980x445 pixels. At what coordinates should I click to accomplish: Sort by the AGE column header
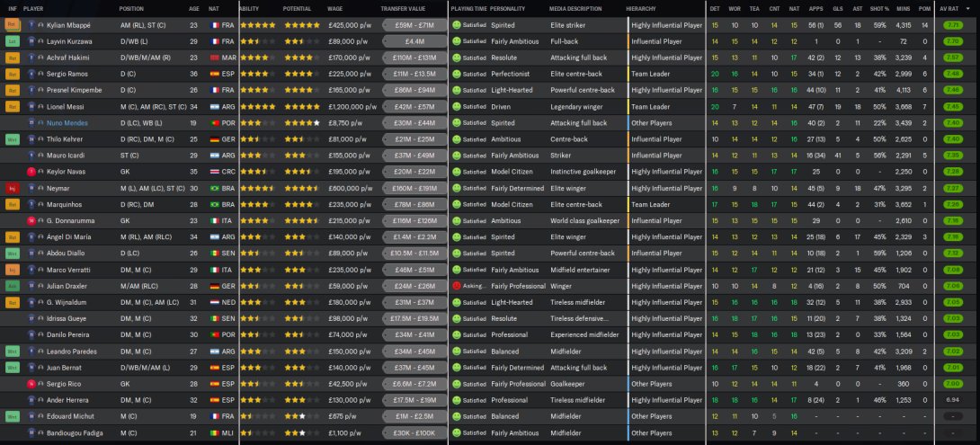click(193, 9)
